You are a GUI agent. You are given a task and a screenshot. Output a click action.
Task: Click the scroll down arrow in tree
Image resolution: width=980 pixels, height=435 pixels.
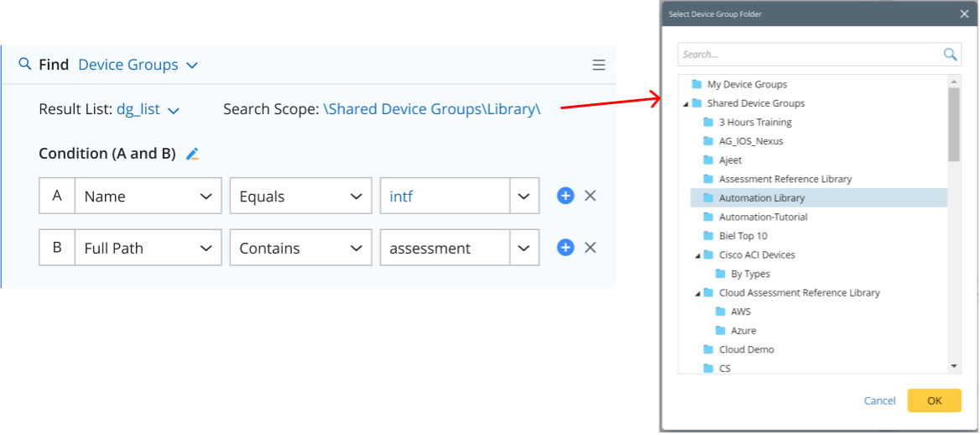coord(954,366)
